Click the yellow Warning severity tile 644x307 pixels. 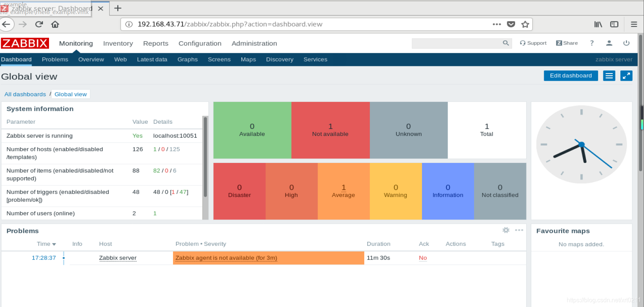pos(396,191)
